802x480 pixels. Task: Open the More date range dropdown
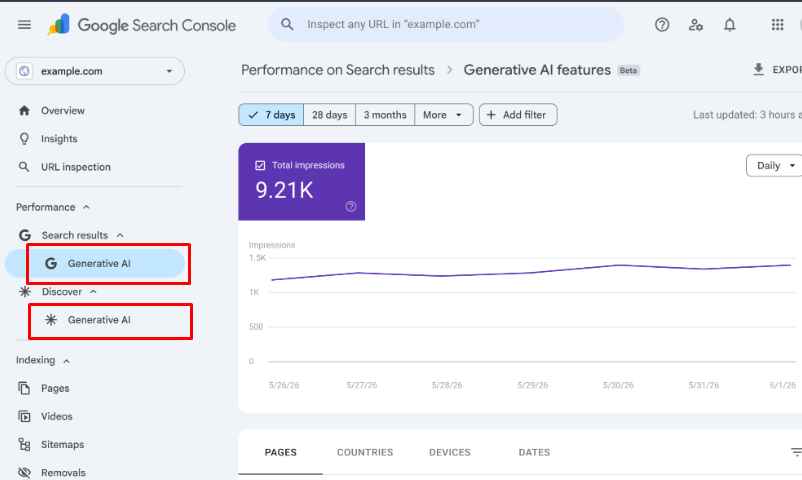[x=443, y=115]
